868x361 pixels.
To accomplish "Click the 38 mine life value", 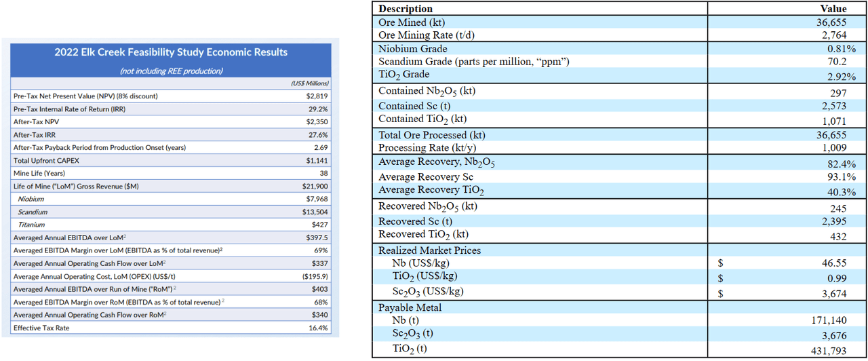I will click(324, 174).
